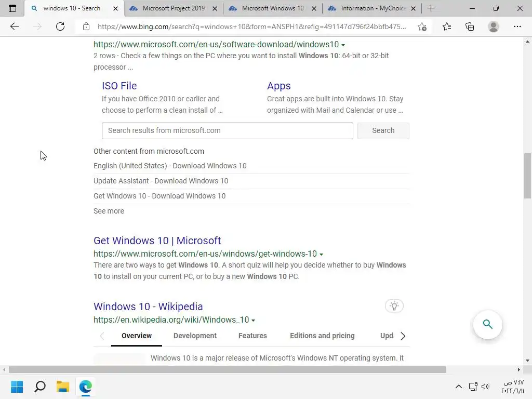This screenshot has height=399, width=532.
Task: Switch to the Microsoft Windows 10 tab
Action: (x=272, y=8)
